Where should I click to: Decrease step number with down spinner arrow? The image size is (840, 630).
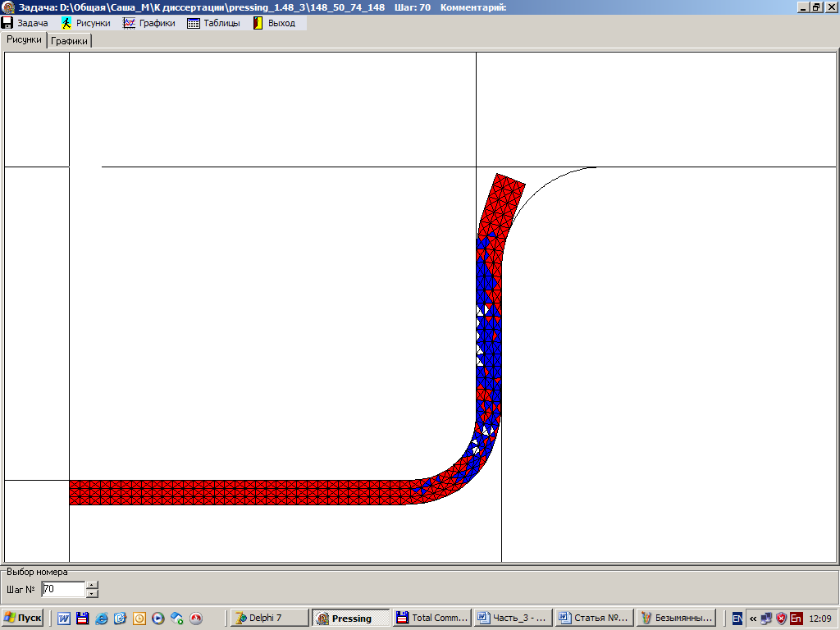tap(92, 593)
